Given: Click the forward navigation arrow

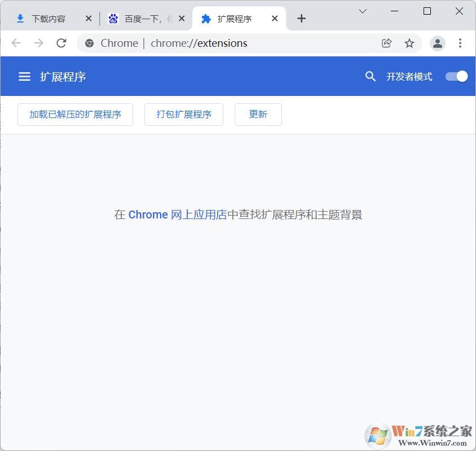Looking at the screenshot, I should point(38,43).
